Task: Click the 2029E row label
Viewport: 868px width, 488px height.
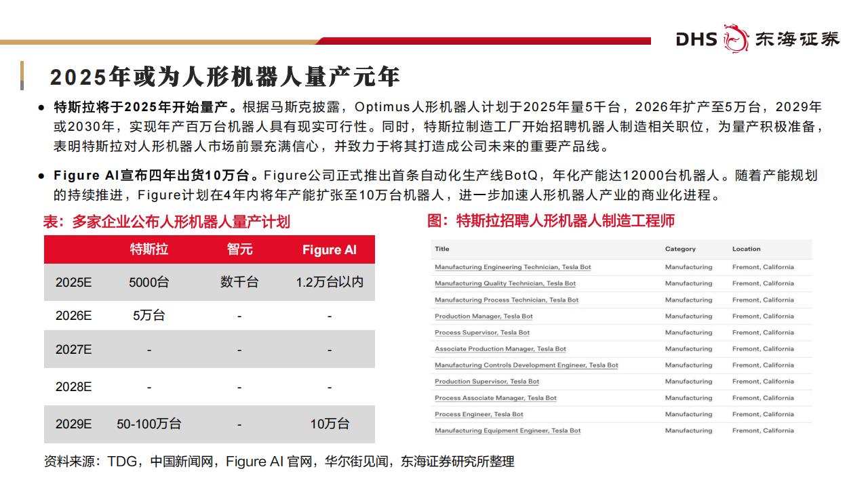Action: click(x=73, y=424)
